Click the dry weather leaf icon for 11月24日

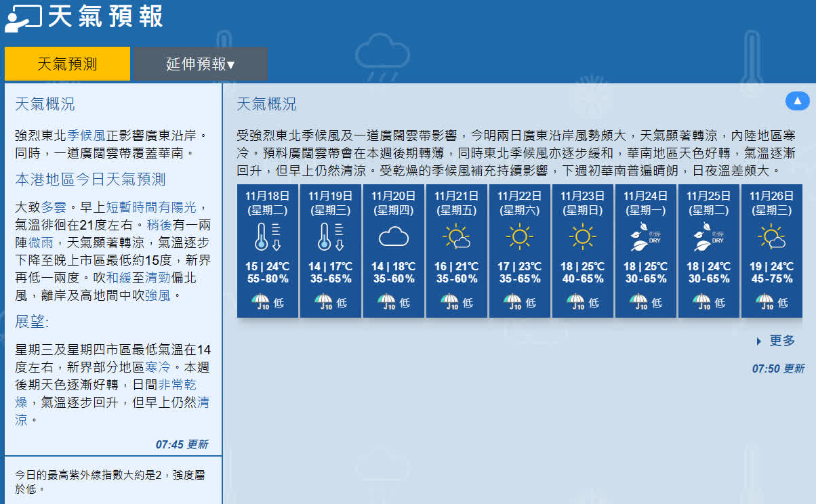pyautogui.click(x=645, y=236)
